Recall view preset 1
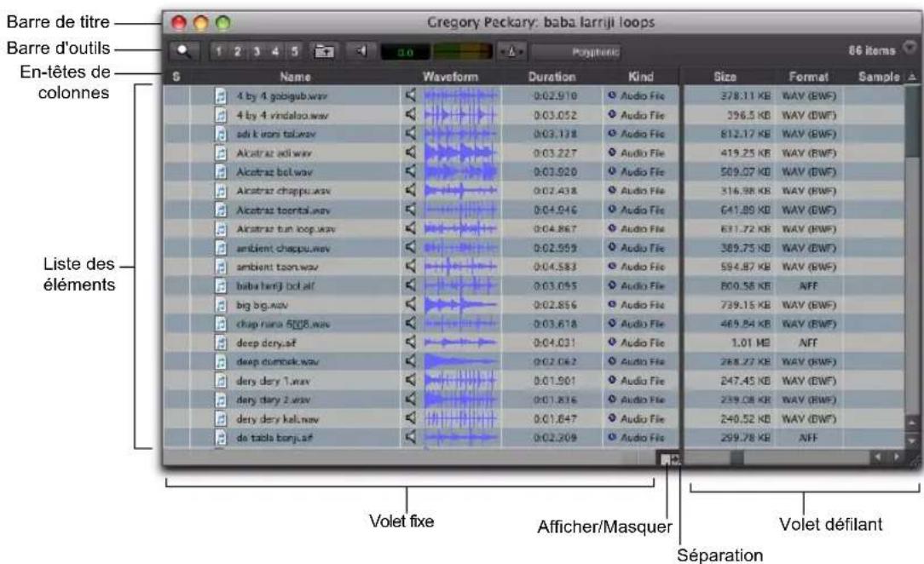Screen dimensions: 924x564 click(218, 52)
